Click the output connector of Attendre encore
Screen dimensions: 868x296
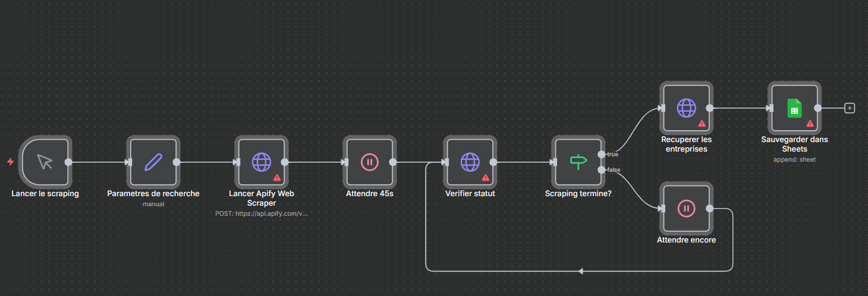[710, 209]
